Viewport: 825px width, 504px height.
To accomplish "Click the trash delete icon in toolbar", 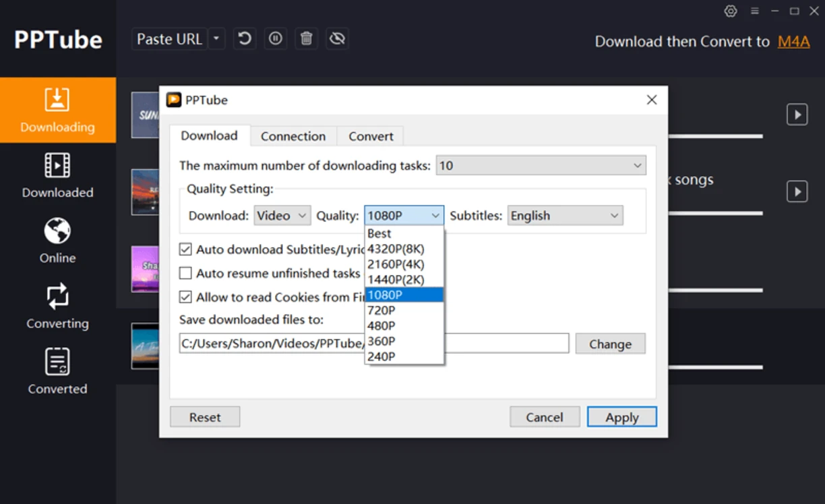I will pyautogui.click(x=306, y=39).
